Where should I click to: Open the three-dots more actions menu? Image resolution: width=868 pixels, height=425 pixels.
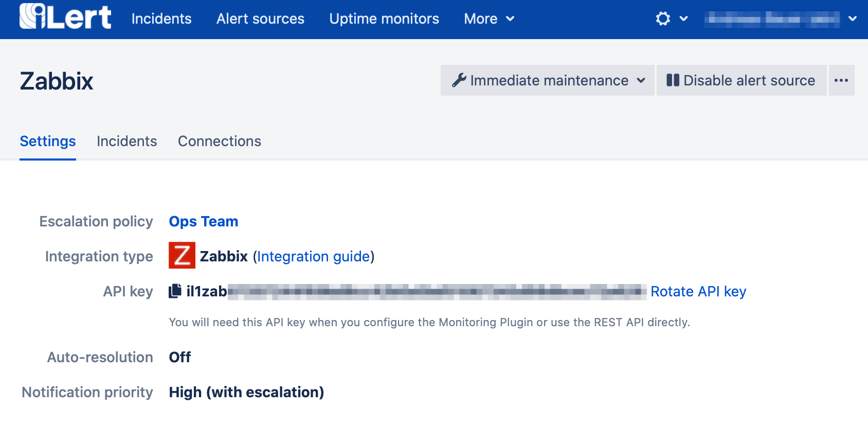tap(841, 80)
